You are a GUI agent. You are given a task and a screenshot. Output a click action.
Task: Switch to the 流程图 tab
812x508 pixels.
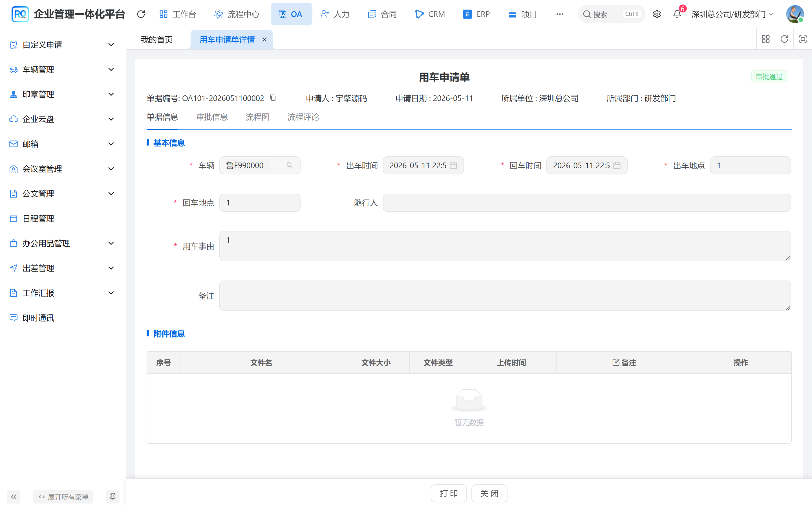click(257, 117)
